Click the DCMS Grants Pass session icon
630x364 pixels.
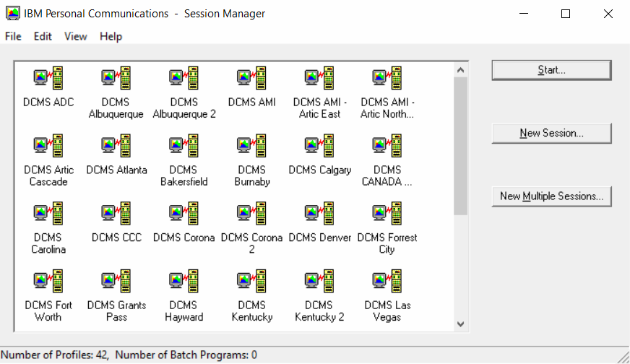click(x=116, y=281)
